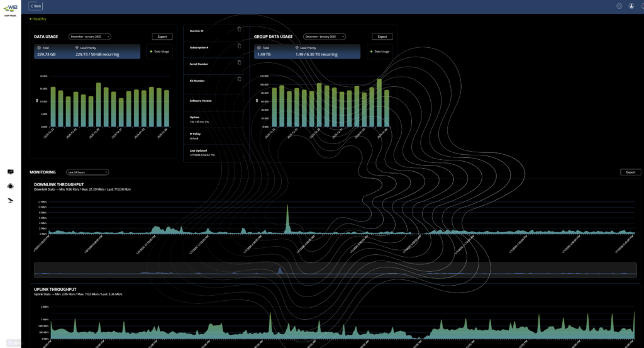The width and height of the screenshot is (644, 348).
Task: Open the WEI MSP Panel logo home
Action: pos(10,10)
